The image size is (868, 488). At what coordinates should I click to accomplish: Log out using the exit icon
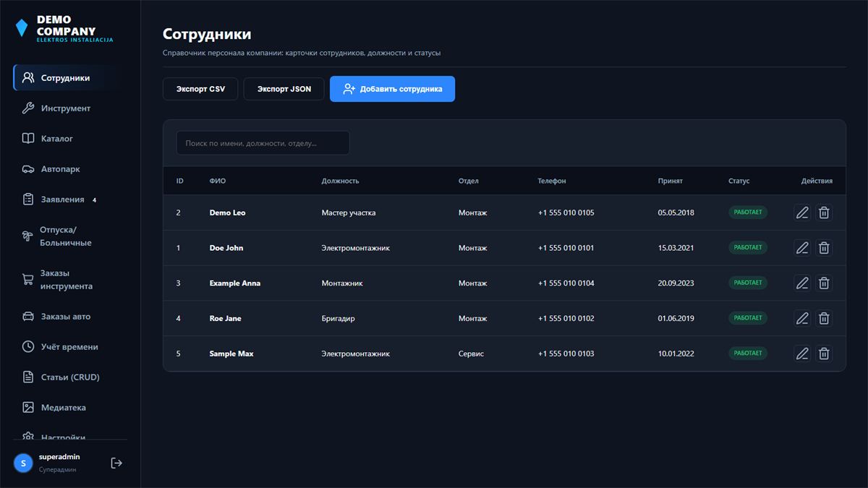coord(116,463)
